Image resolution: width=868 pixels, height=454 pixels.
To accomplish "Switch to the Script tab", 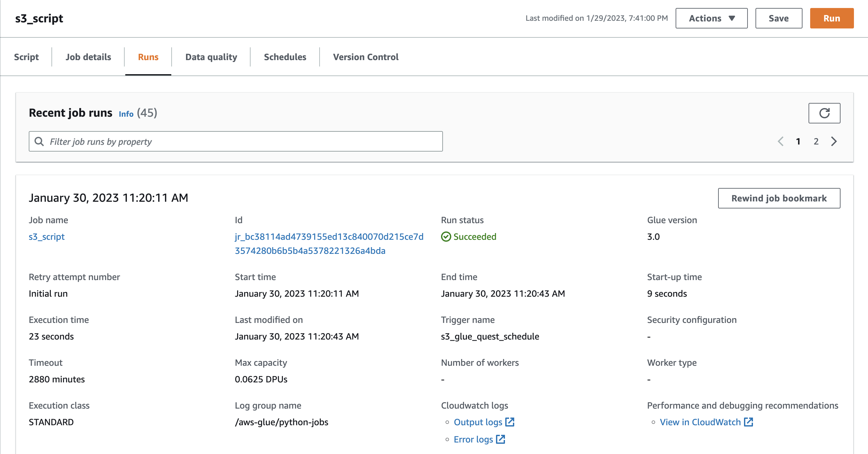I will coord(26,57).
